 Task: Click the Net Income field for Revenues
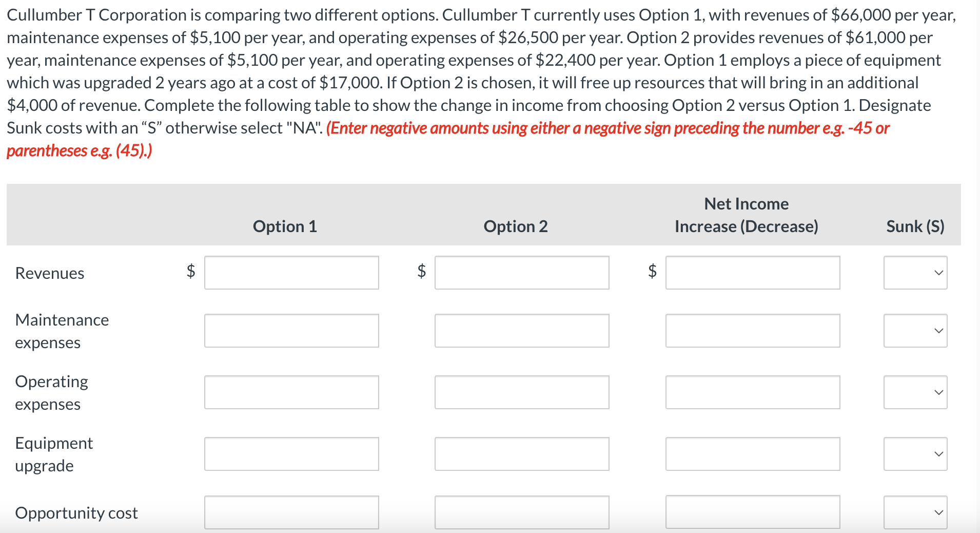pyautogui.click(x=752, y=273)
